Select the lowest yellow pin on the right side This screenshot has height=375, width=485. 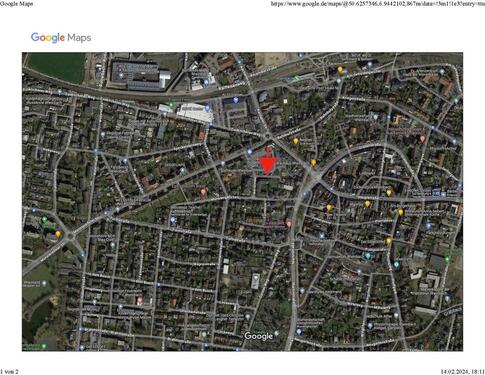pos(388,241)
